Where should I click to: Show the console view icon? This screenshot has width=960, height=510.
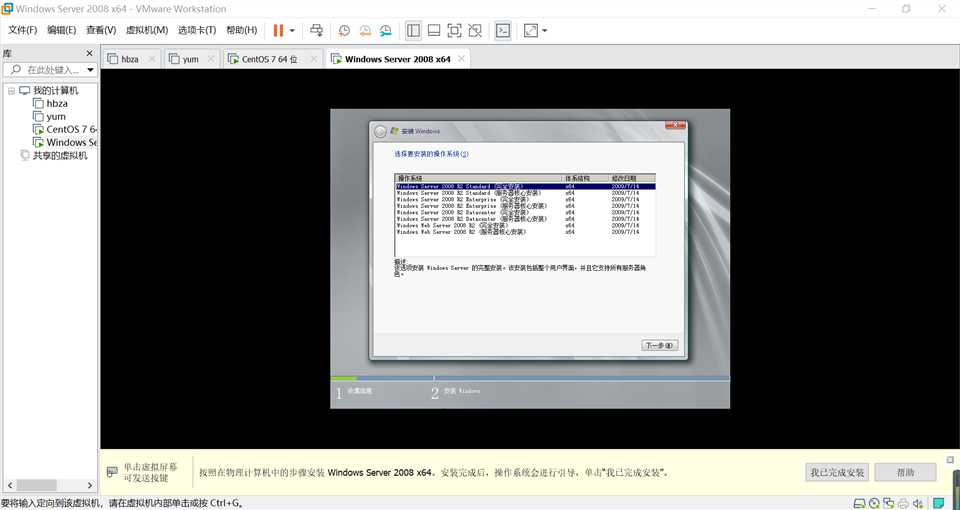[x=503, y=30]
